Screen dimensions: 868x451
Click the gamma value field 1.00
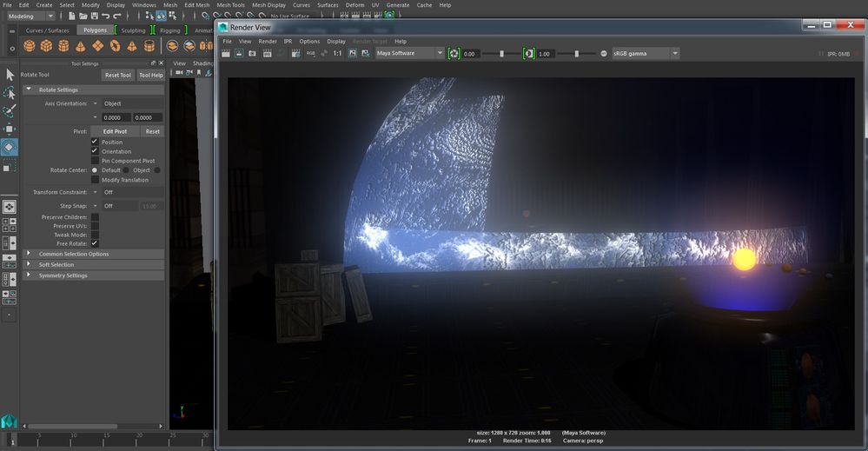[546, 54]
